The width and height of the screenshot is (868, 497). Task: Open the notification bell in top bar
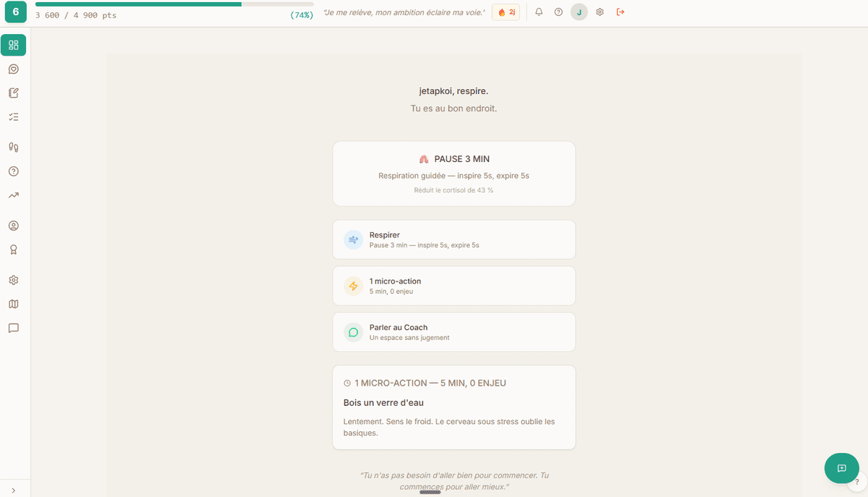point(538,12)
